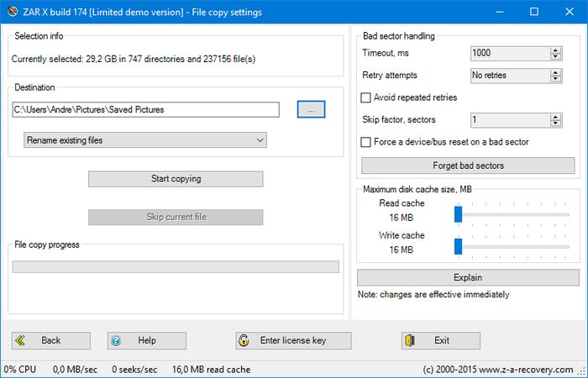
Task: Expand the Retry attempts combo box
Action: pyautogui.click(x=515, y=76)
